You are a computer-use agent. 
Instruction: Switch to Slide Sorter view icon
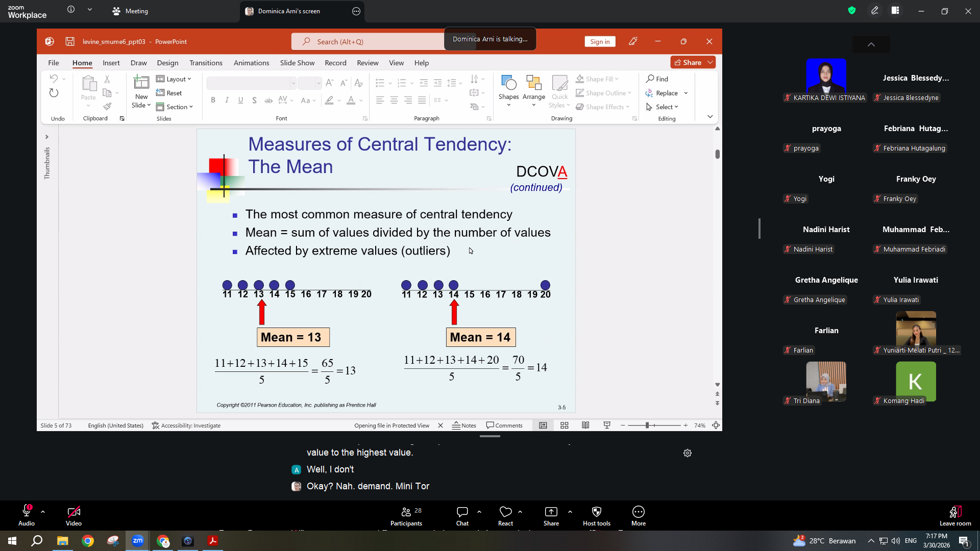(x=565, y=425)
